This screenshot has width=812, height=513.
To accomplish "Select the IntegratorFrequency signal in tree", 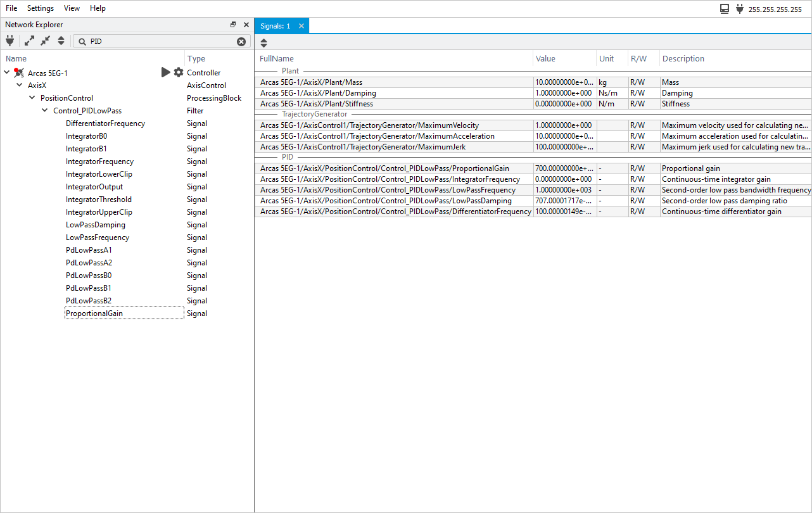I will pos(99,161).
